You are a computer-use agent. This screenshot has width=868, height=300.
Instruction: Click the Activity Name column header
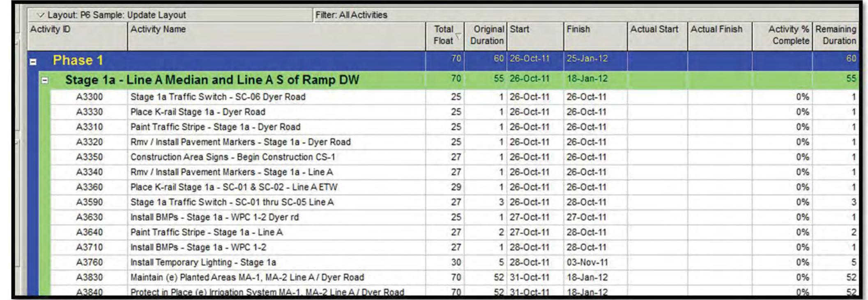coord(276,35)
